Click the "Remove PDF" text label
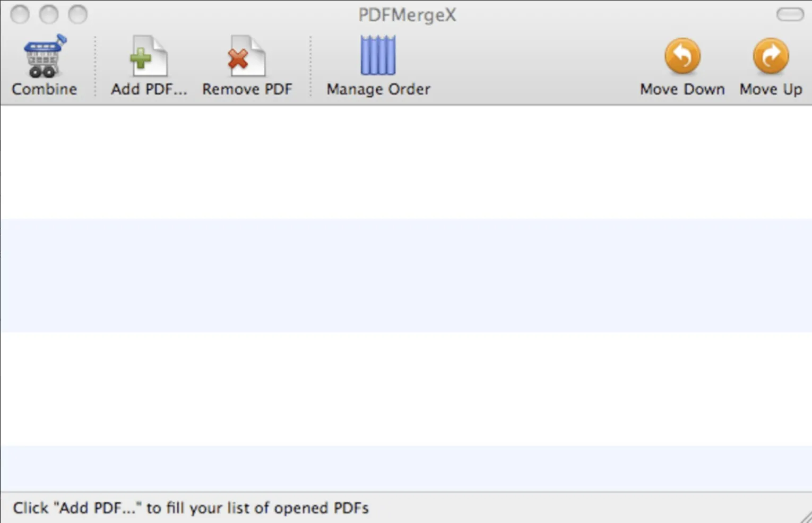 [247, 89]
